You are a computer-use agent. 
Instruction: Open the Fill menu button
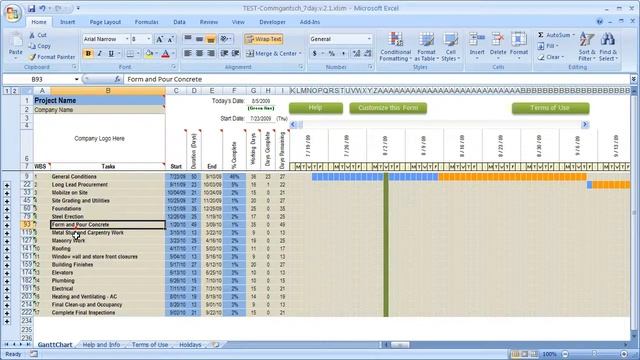pyautogui.click(x=548, y=46)
